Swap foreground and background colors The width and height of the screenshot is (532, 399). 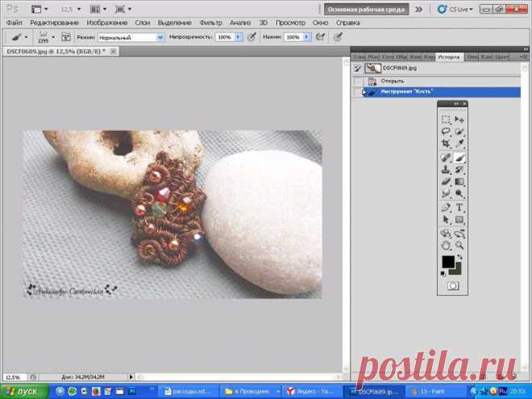[x=460, y=257]
